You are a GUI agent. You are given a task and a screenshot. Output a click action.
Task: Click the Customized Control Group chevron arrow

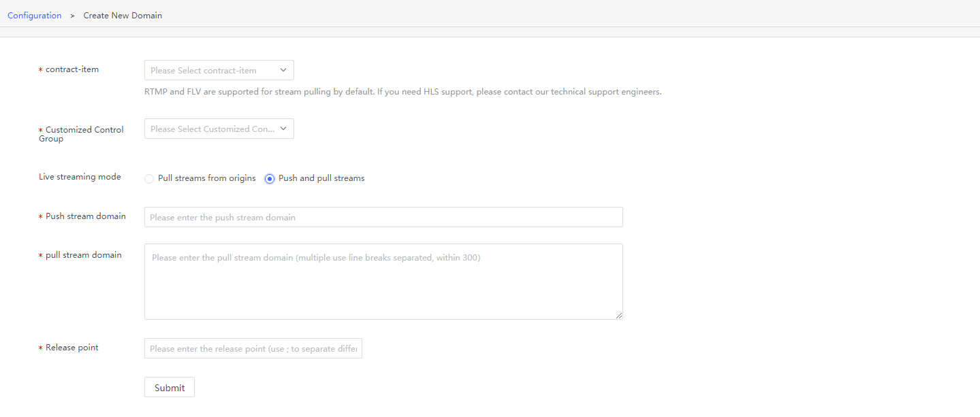click(283, 129)
